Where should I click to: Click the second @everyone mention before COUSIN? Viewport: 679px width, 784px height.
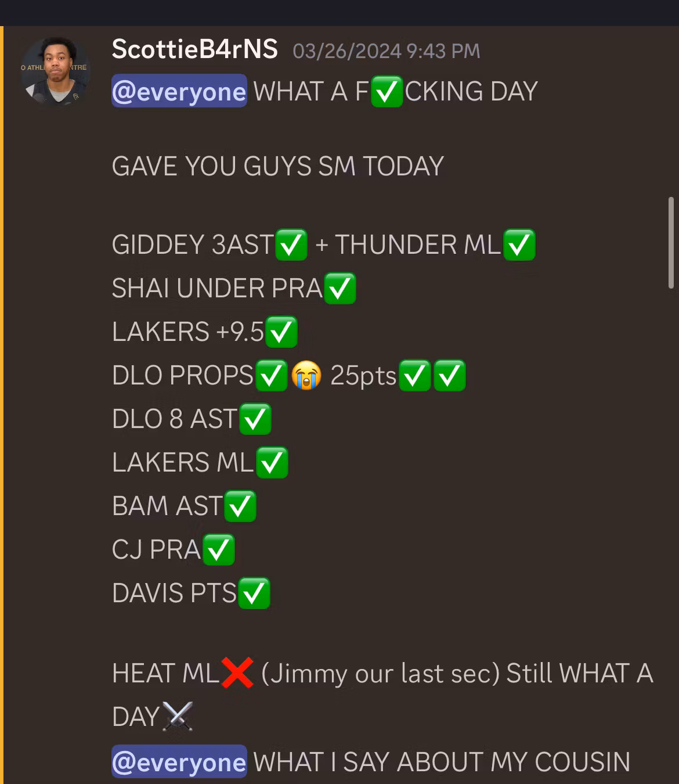(x=179, y=762)
